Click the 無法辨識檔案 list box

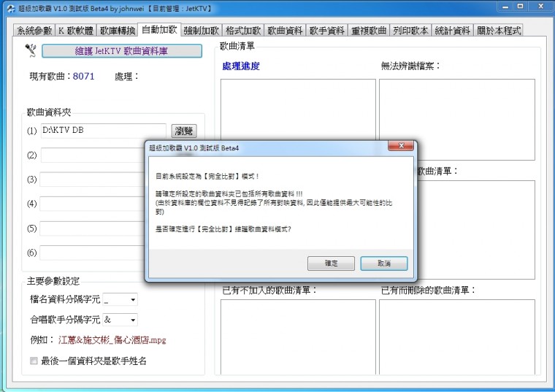click(457, 120)
